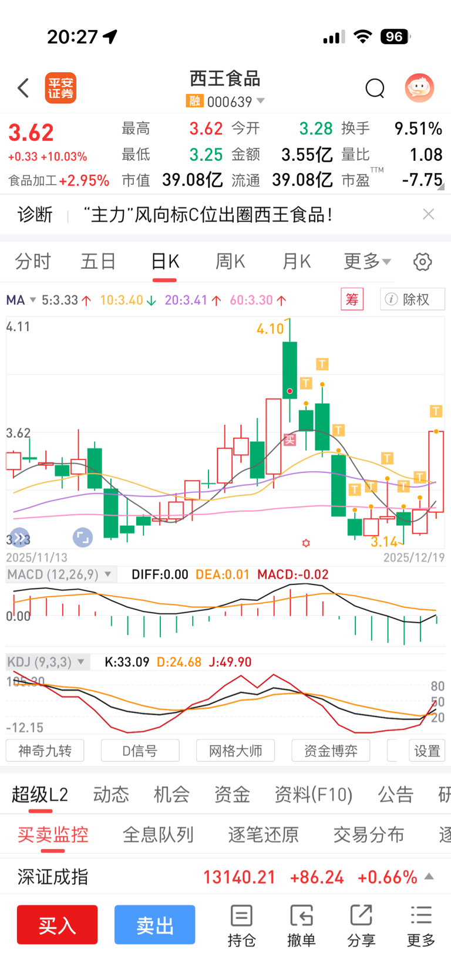451x980 pixels.
Task: Select the 买卖监控 sub-tab
Action: [53, 834]
